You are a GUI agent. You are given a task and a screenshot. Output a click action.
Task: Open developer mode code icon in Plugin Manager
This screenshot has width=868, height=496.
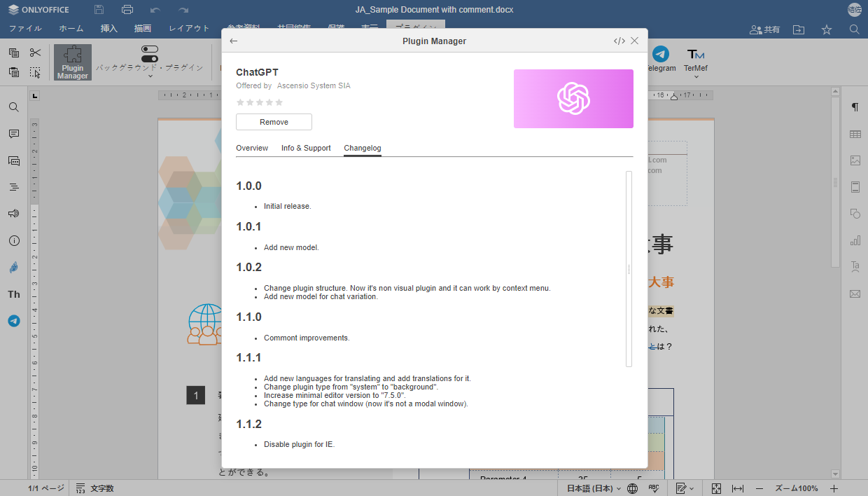(x=619, y=41)
